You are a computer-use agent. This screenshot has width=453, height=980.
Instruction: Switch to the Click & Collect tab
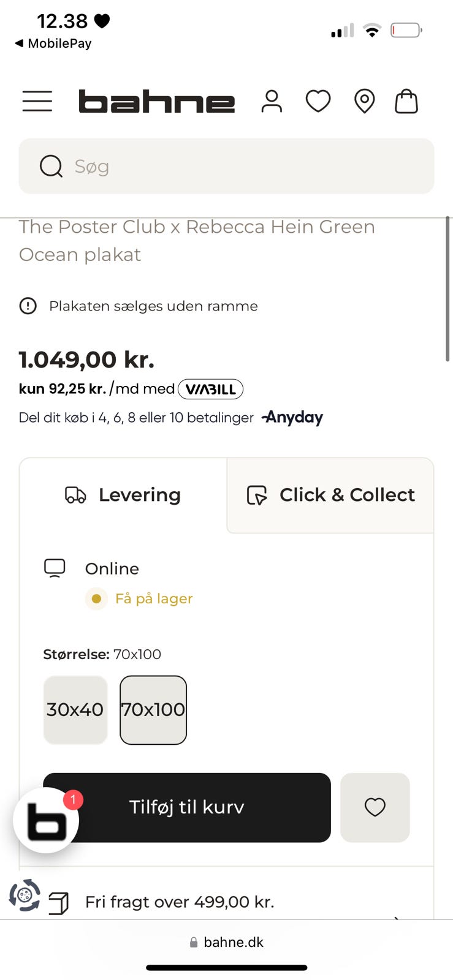click(x=330, y=495)
